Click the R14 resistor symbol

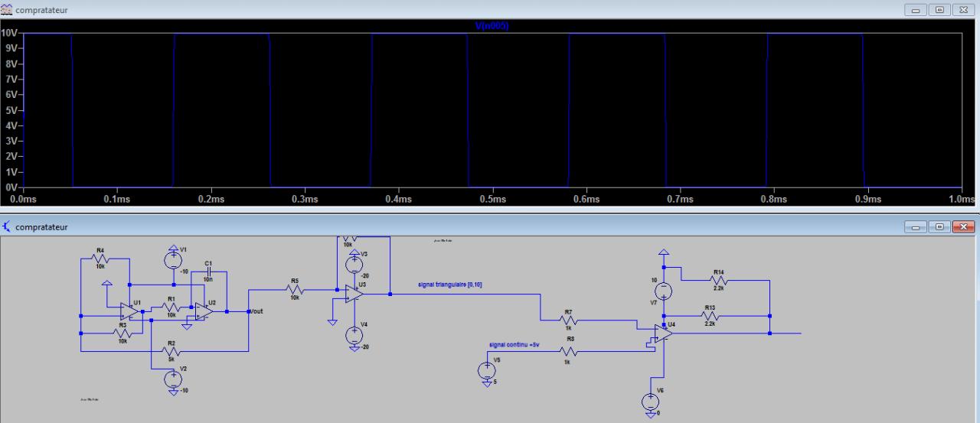(x=717, y=280)
